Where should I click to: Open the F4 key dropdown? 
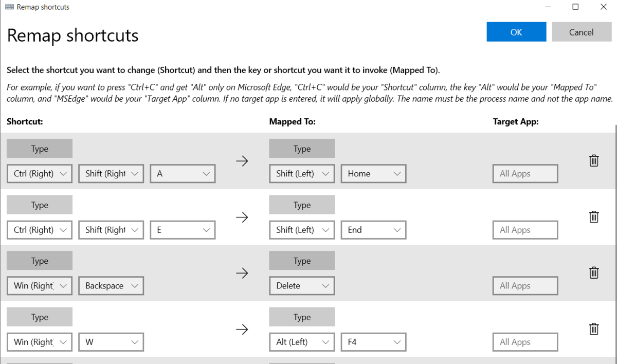(374, 342)
